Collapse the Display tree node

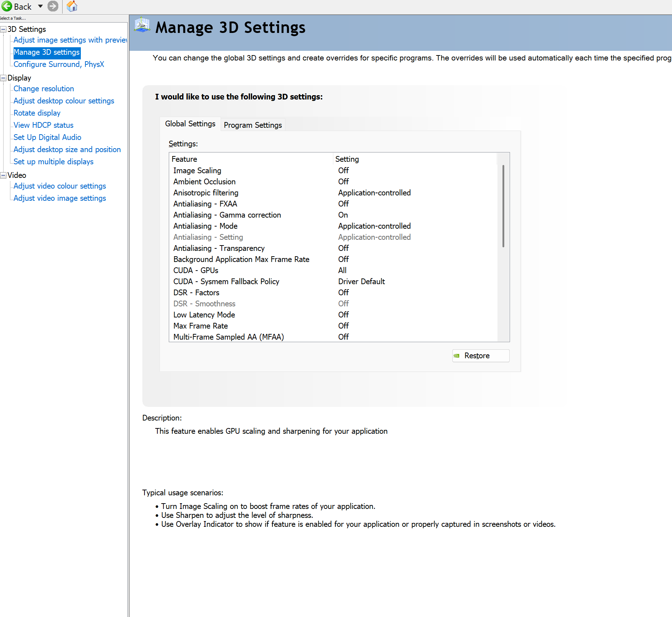pos(3,78)
